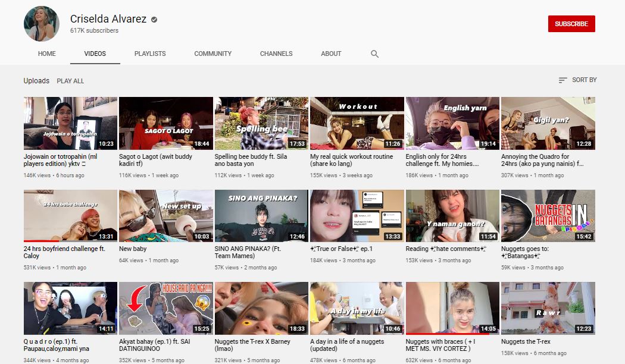Click title 'Akyat bahay (ep.1) ft. SAI DATINGUINOO'

click(x=155, y=345)
